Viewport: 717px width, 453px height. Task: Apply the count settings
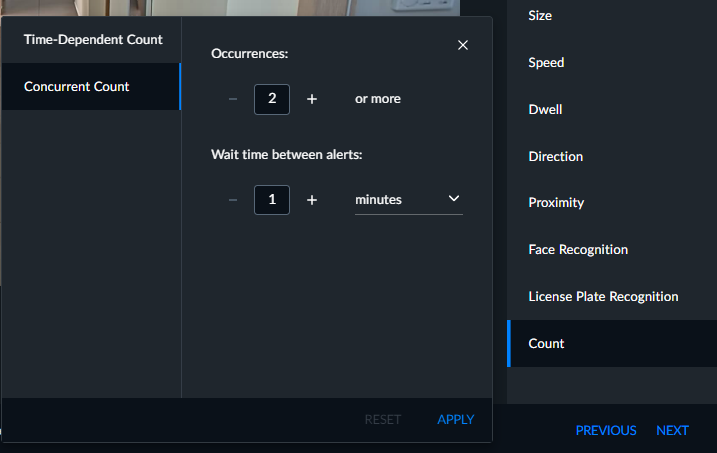[x=455, y=419]
